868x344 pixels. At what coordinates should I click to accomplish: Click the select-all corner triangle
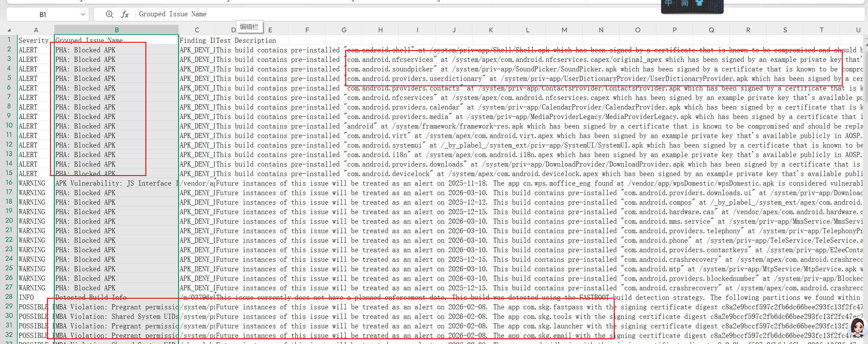(9, 30)
